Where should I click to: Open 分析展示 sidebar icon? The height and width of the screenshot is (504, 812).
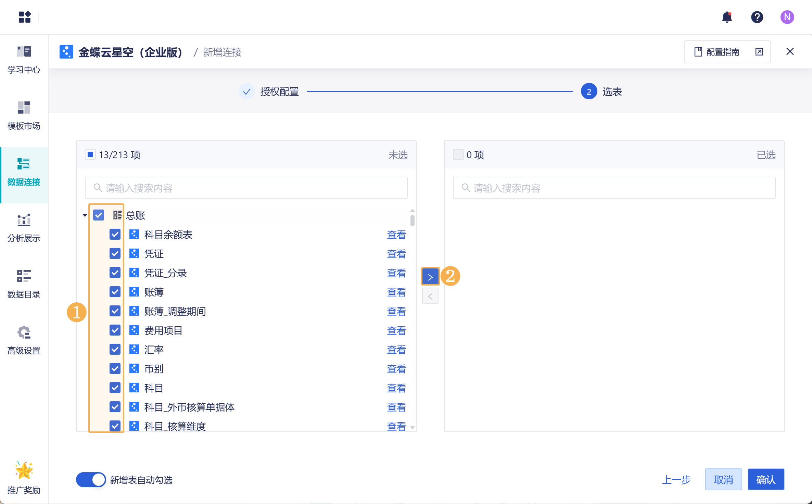click(x=24, y=220)
